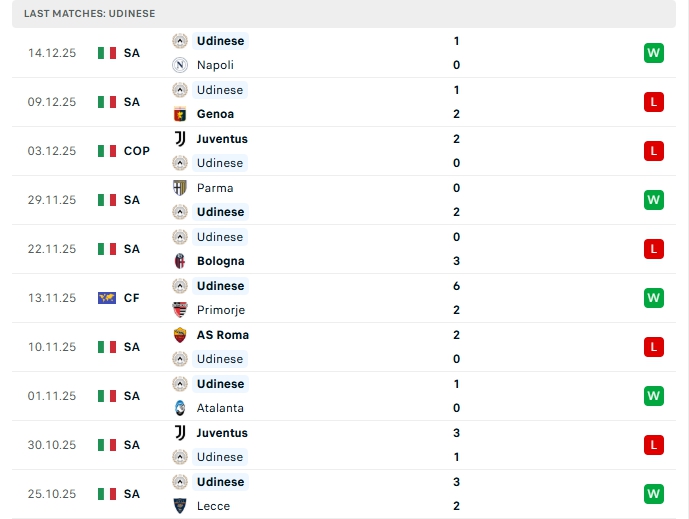Click the CF competition flag icon

107,298
